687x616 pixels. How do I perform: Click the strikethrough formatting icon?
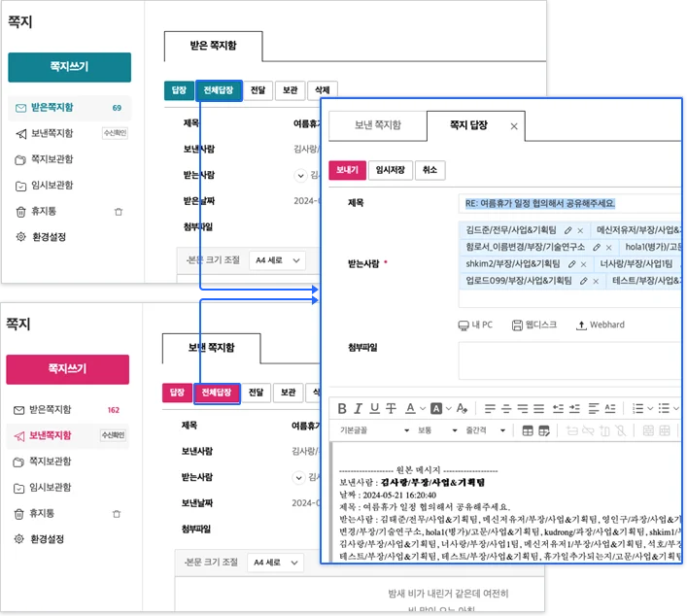tap(391, 408)
